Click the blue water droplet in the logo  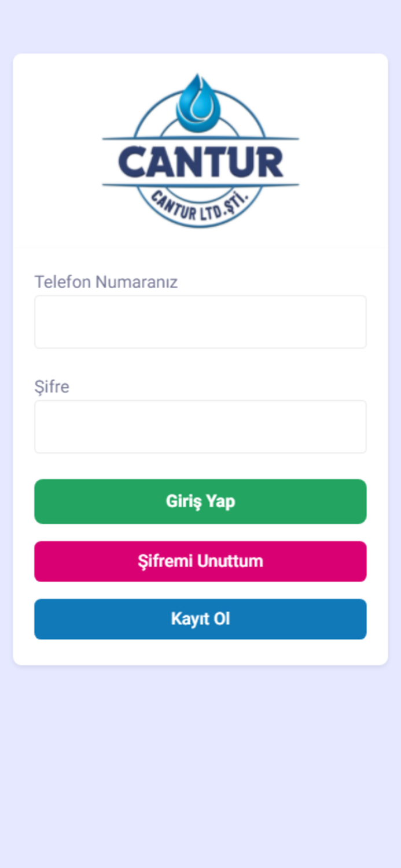(200, 104)
